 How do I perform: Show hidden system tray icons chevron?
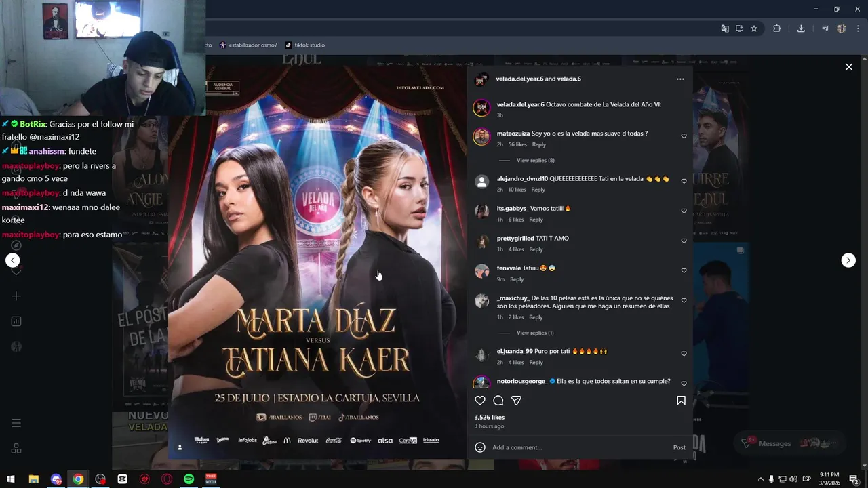(760, 479)
